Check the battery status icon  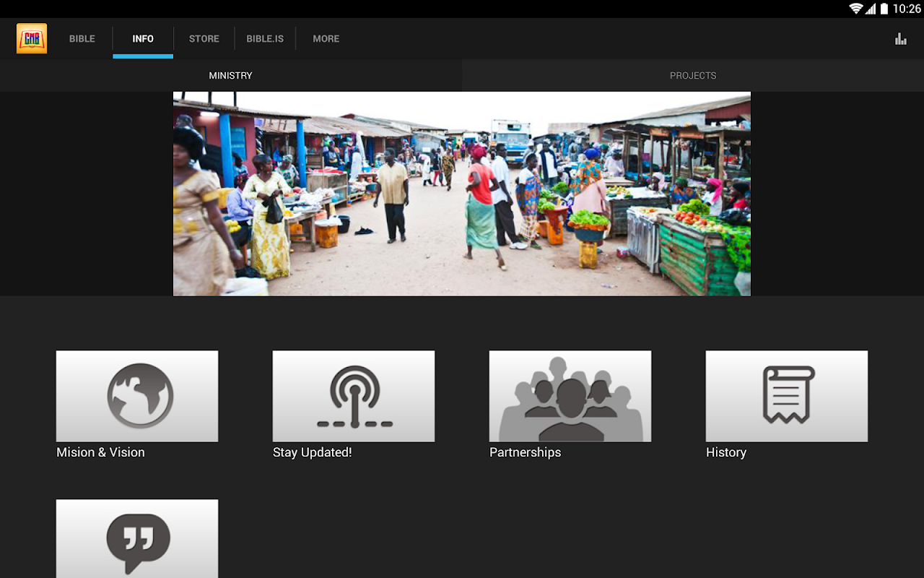(x=884, y=9)
